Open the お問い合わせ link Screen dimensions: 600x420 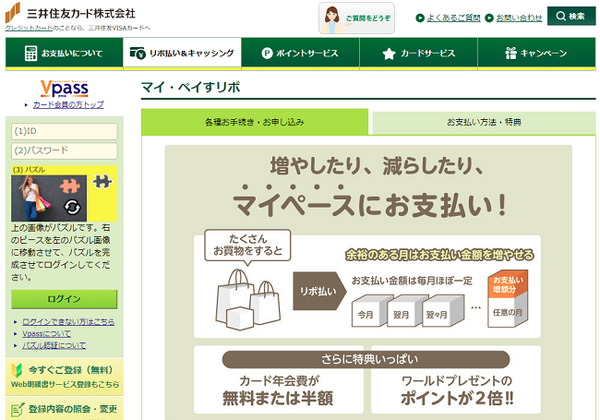519,18
